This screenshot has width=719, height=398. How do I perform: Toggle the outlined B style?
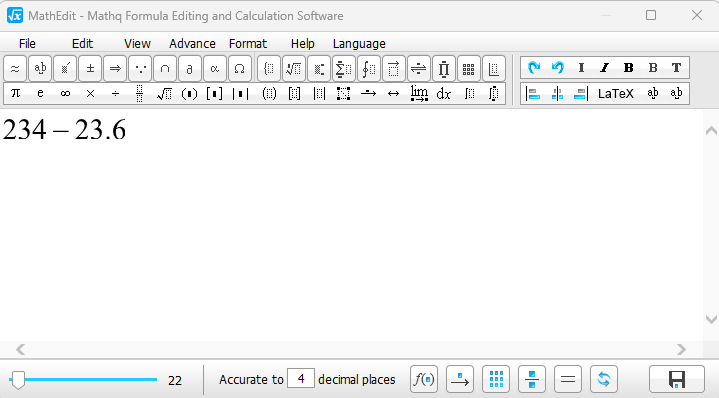653,68
